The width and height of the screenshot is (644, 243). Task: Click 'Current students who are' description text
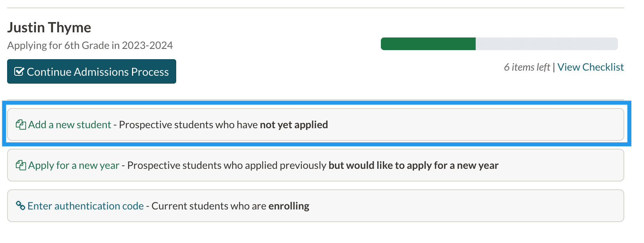click(209, 206)
